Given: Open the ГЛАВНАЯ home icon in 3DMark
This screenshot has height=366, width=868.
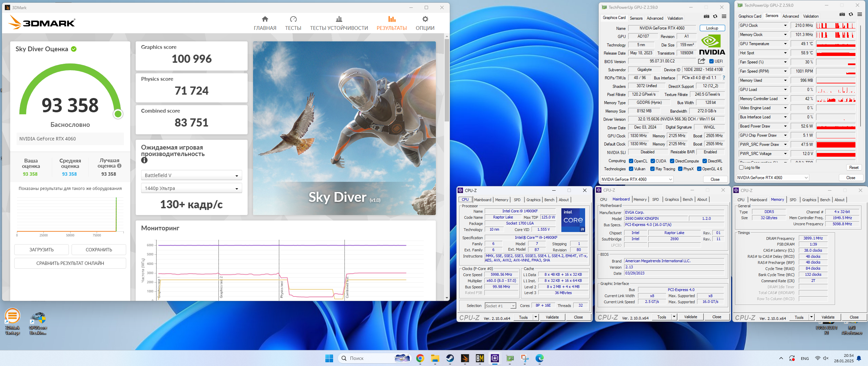Looking at the screenshot, I should [x=265, y=19].
